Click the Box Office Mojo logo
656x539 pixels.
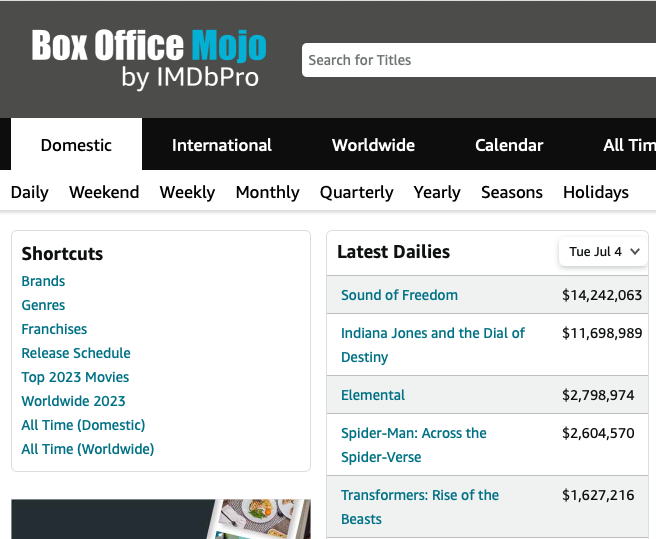[149, 59]
